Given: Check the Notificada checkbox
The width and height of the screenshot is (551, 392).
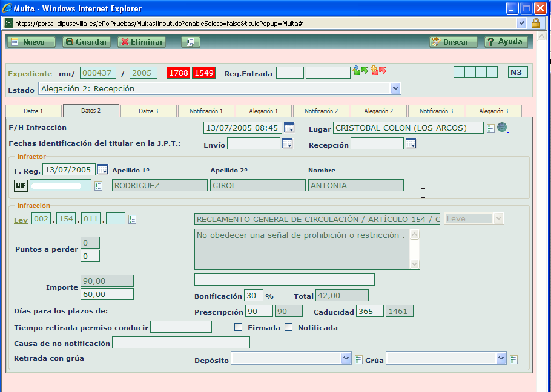Looking at the screenshot, I should (288, 326).
